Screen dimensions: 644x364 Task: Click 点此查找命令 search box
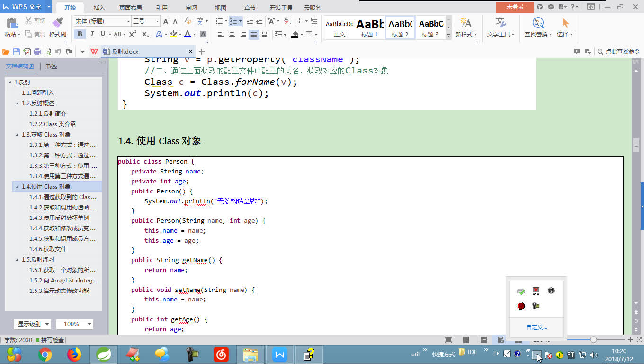click(619, 52)
